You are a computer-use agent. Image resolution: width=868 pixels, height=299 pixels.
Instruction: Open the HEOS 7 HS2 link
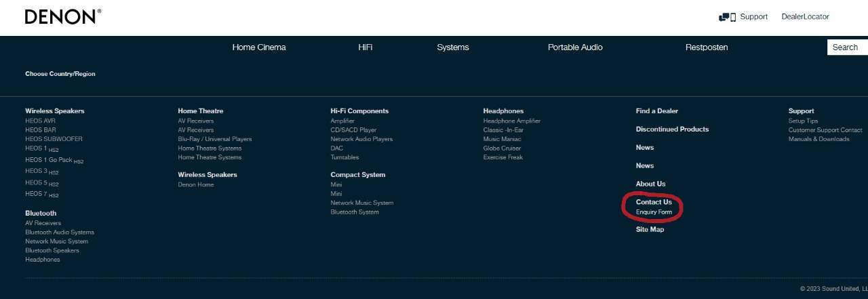click(x=42, y=194)
